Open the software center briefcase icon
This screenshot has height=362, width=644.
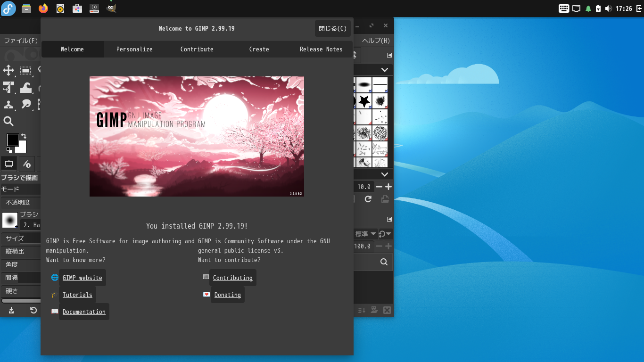(77, 8)
